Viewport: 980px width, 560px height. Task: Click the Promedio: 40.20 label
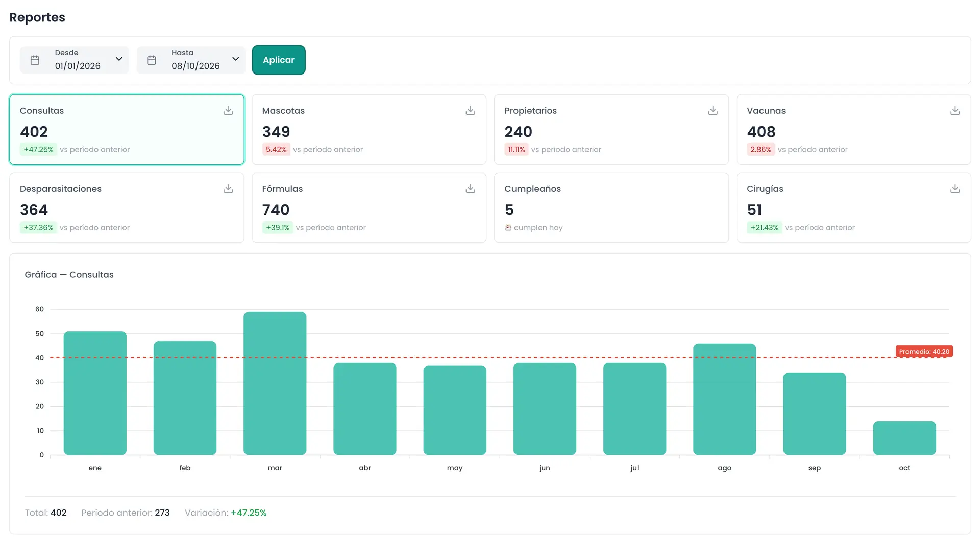[x=924, y=351]
